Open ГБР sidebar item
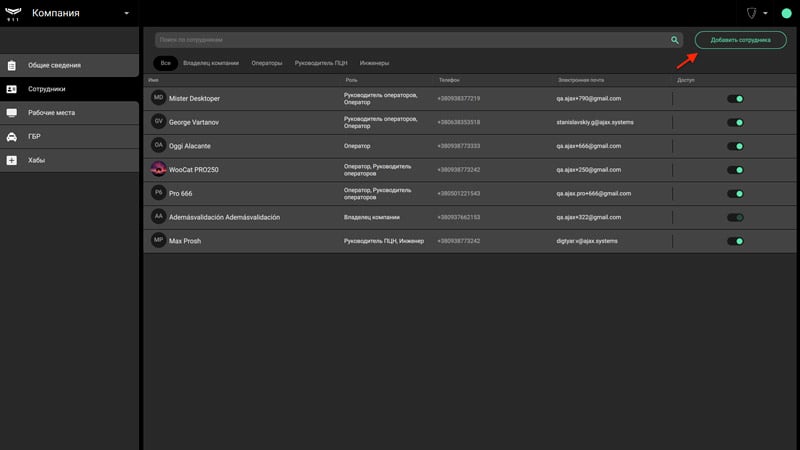The image size is (800, 450). tap(69, 136)
